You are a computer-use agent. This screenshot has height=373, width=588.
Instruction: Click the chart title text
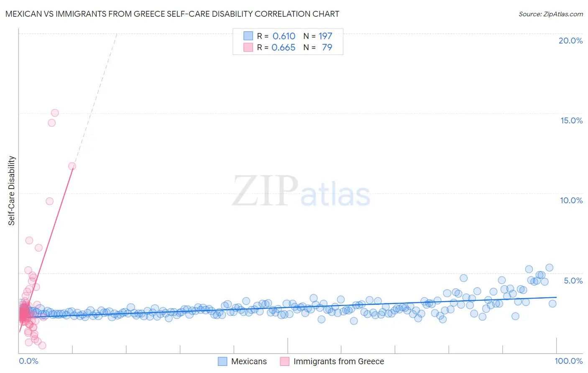tap(172, 14)
